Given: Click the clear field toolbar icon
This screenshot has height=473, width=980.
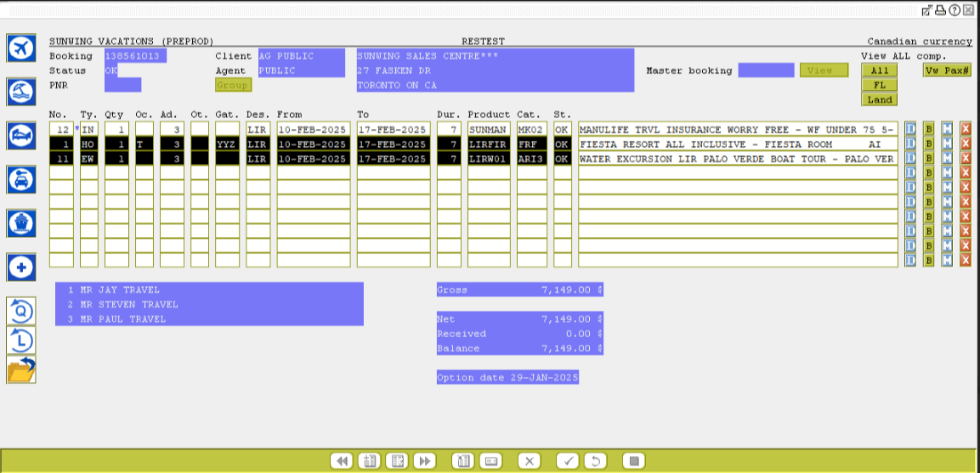Looking at the screenshot, I should (490, 461).
